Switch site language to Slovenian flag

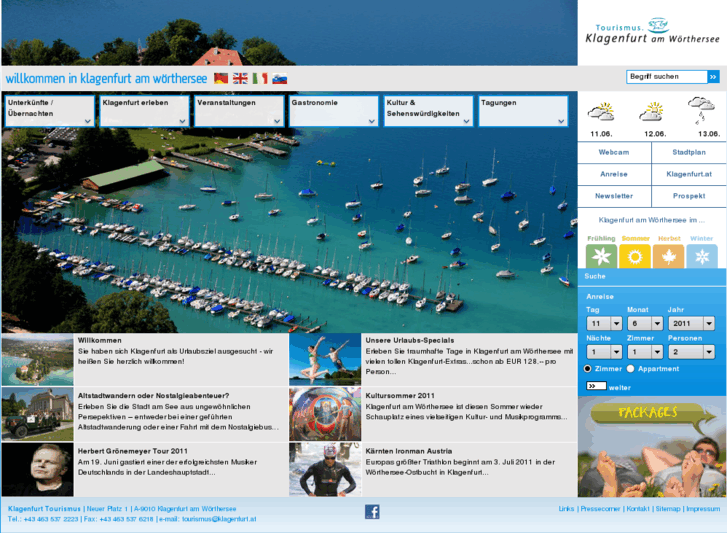[280, 79]
